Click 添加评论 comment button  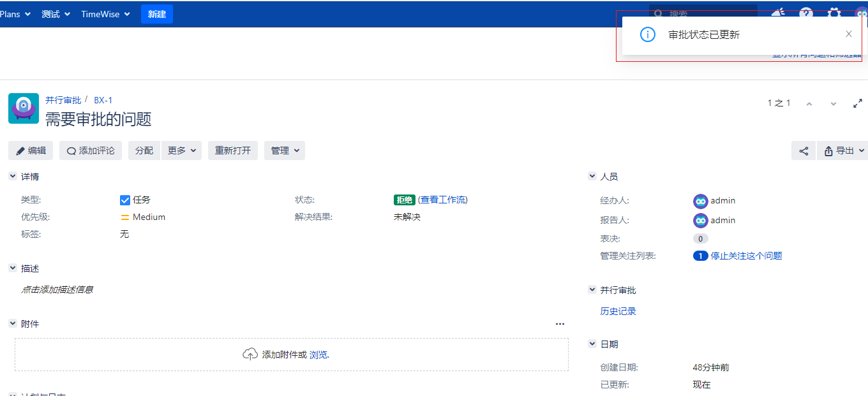pyautogui.click(x=91, y=151)
